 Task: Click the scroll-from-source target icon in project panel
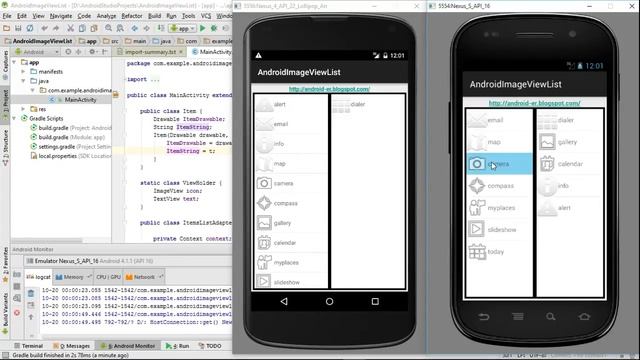[x=68, y=52]
